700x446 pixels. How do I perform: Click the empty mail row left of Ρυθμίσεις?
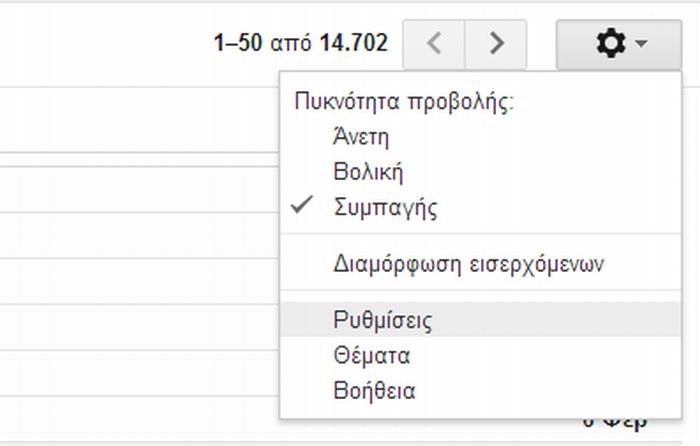tap(140, 320)
